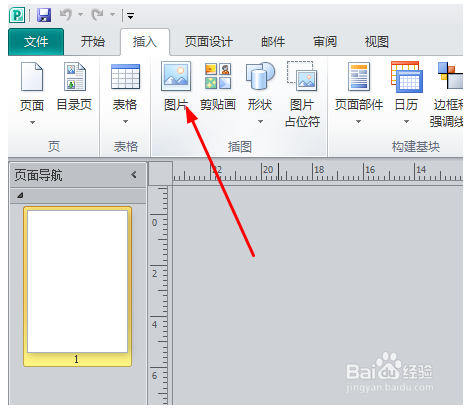Open the 文件 tab
Viewport: 470px width, 409px height.
click(x=36, y=42)
